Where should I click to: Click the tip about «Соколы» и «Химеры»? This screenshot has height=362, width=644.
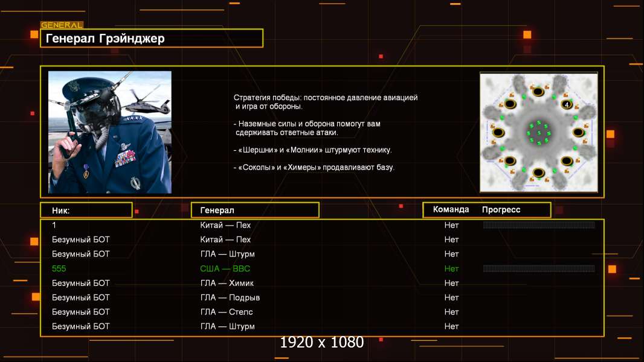[x=314, y=167]
